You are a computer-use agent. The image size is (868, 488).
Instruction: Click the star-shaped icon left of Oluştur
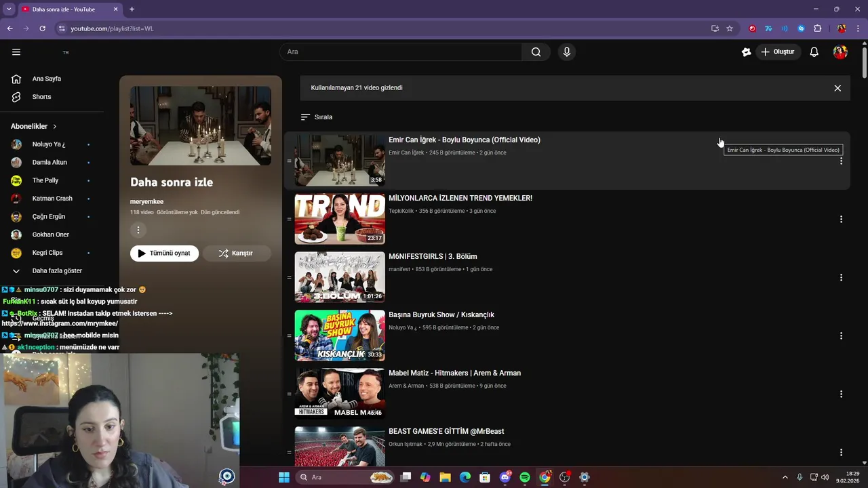[746, 52]
